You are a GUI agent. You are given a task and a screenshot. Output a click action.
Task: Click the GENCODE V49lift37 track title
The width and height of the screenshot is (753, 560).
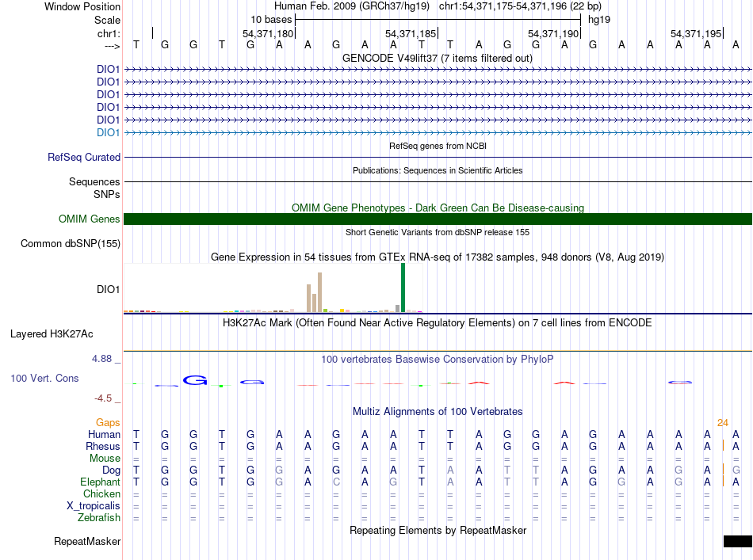coord(438,59)
